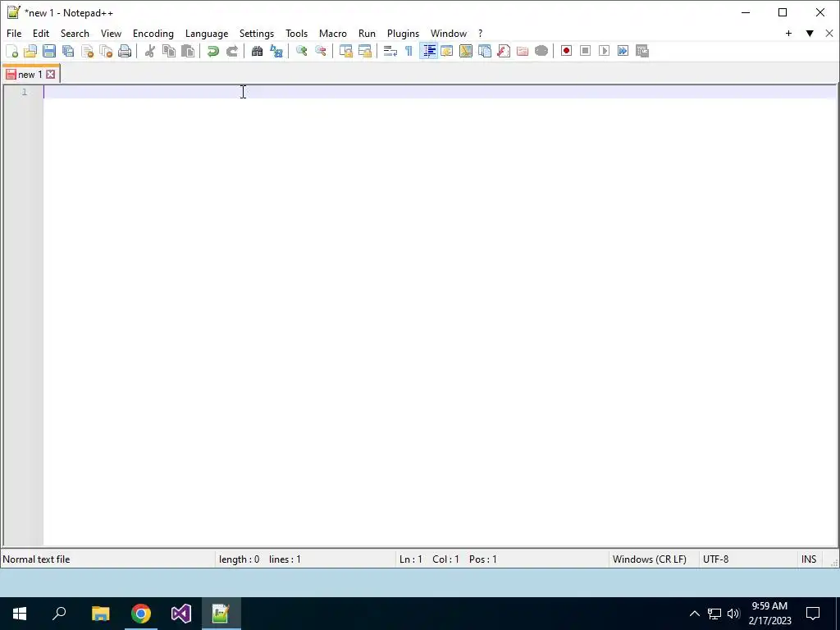Click Windows (CR LF) in status bar

click(x=650, y=559)
